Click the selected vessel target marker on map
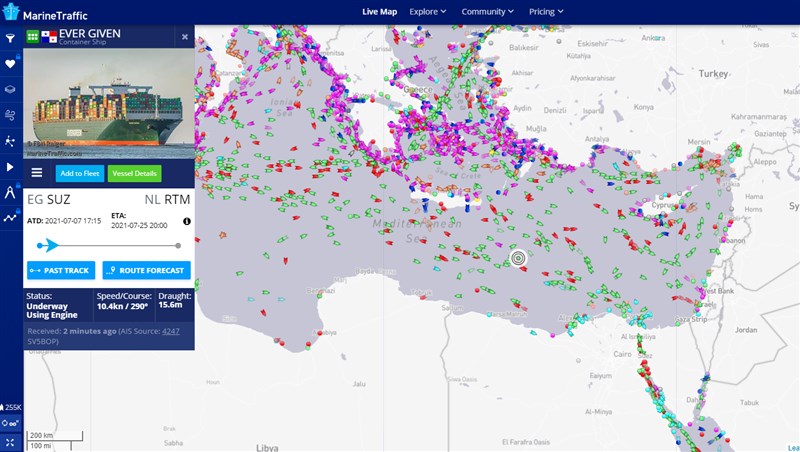The image size is (800, 452). coord(518,258)
